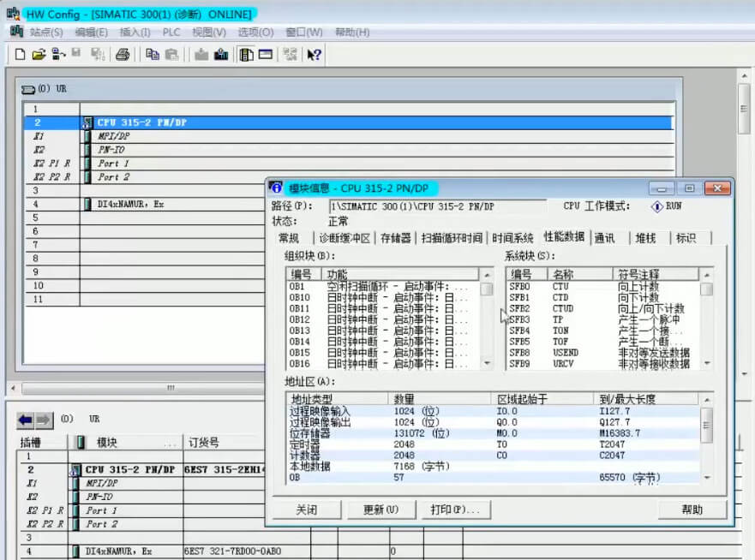Image resolution: width=755 pixels, height=560 pixels.
Task: Click the 关闭 button
Action: tap(307, 509)
